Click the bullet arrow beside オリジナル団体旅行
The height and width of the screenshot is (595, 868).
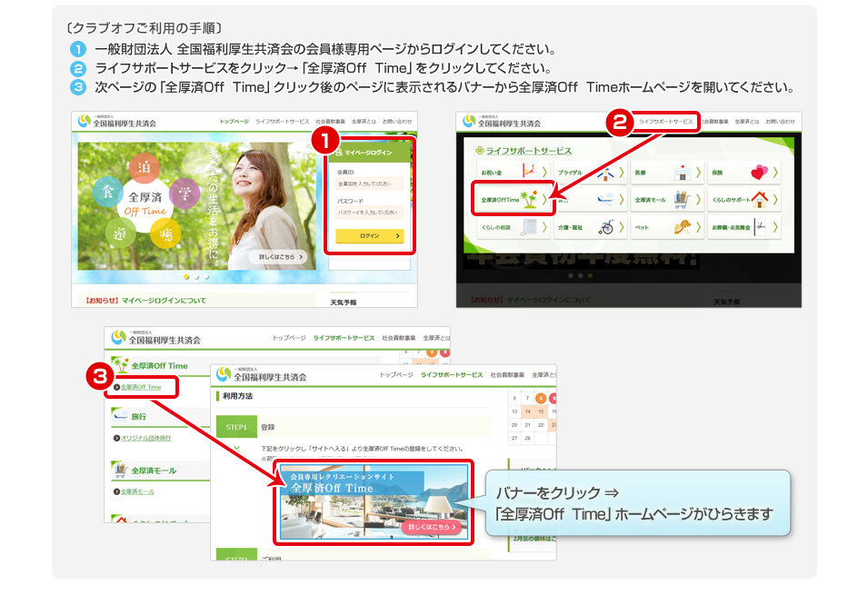tap(116, 438)
